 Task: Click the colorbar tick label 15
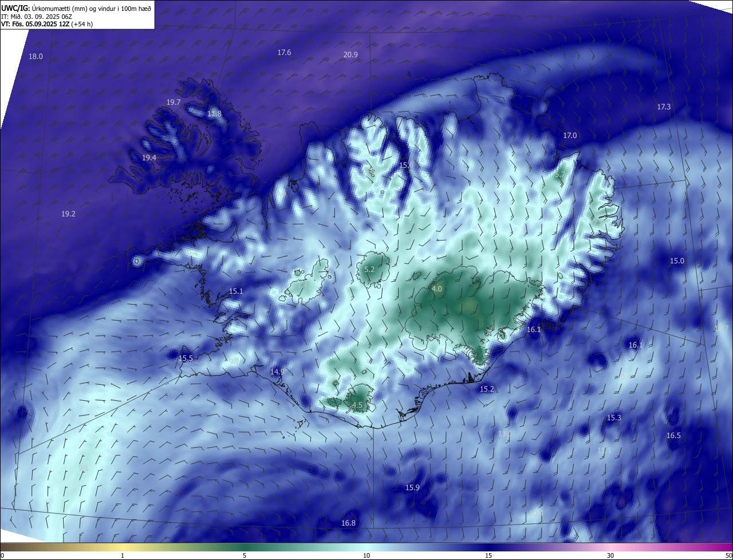[488, 555]
